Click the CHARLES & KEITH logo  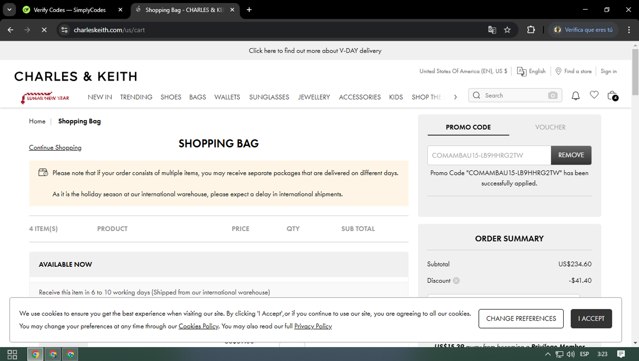point(76,77)
